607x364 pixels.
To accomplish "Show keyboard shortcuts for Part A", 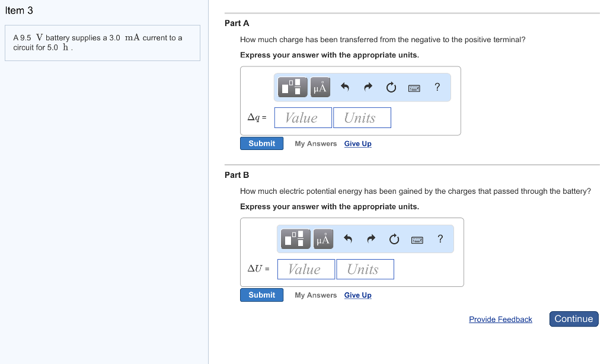I will pos(414,88).
